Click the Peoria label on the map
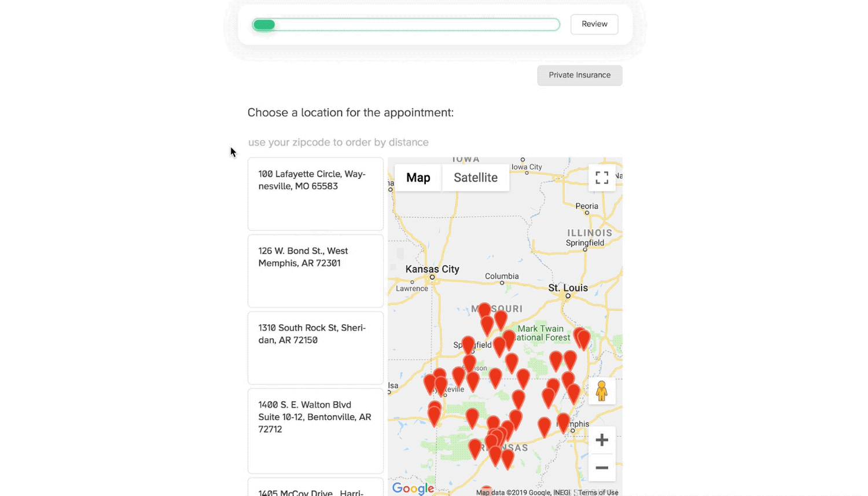 click(587, 206)
